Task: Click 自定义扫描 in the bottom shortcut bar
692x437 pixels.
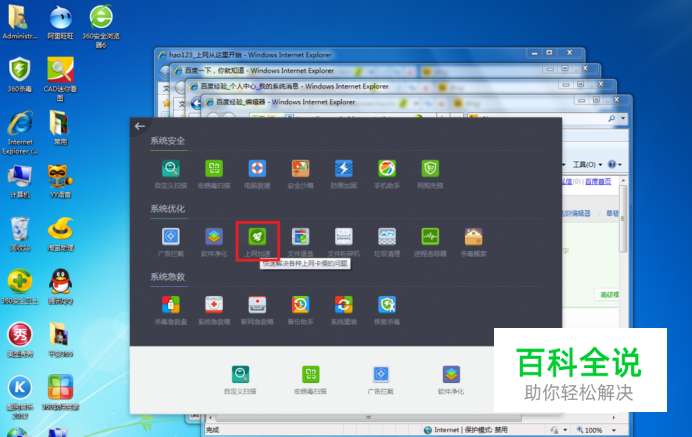Action: pyautogui.click(x=240, y=380)
